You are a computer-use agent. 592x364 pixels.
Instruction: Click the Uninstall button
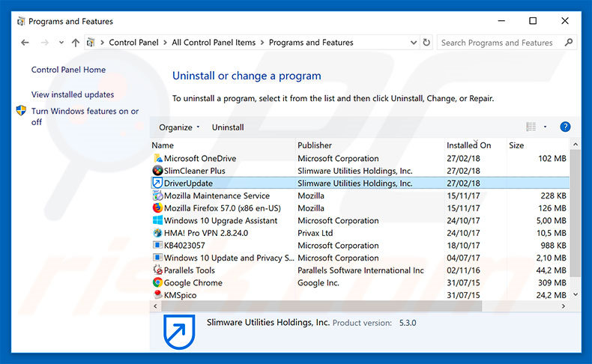228,127
